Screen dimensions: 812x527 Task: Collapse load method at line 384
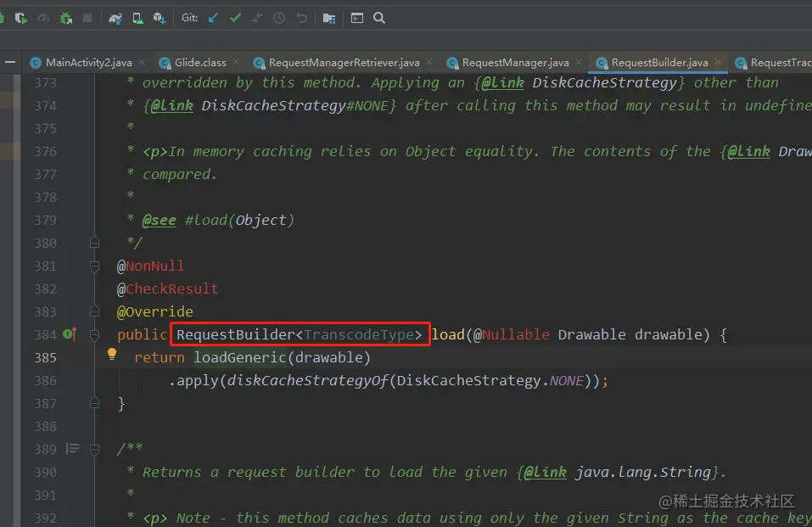click(x=94, y=334)
